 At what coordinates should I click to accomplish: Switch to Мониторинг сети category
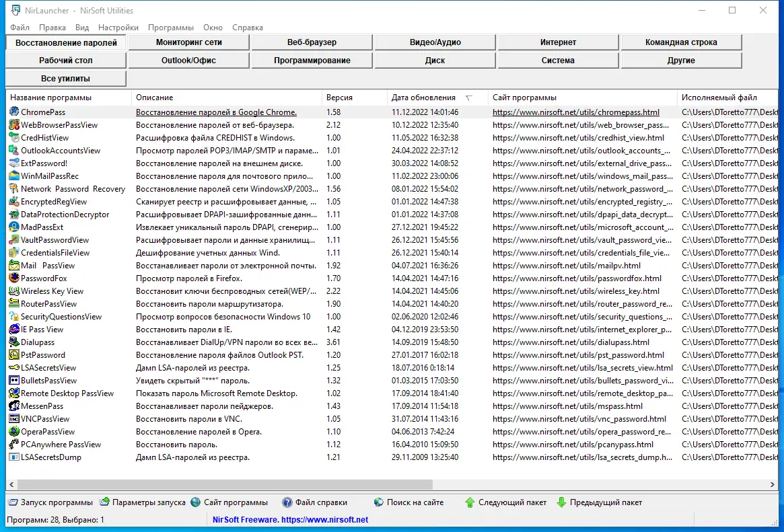[189, 42]
